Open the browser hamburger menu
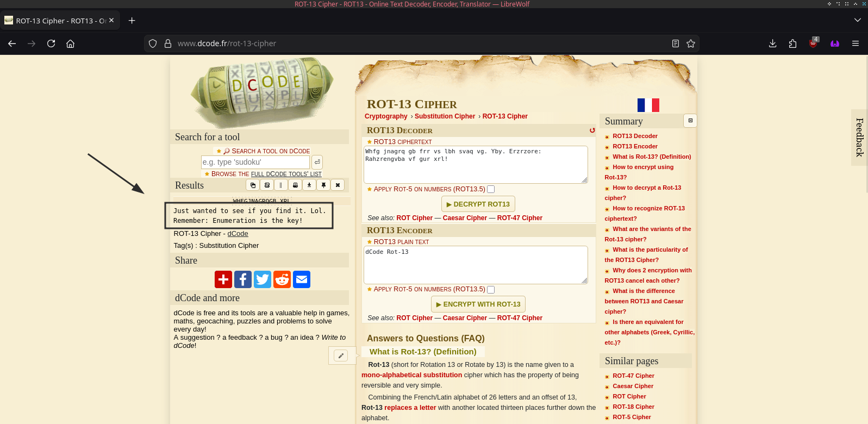Screen dimensions: 868x424 (855, 43)
